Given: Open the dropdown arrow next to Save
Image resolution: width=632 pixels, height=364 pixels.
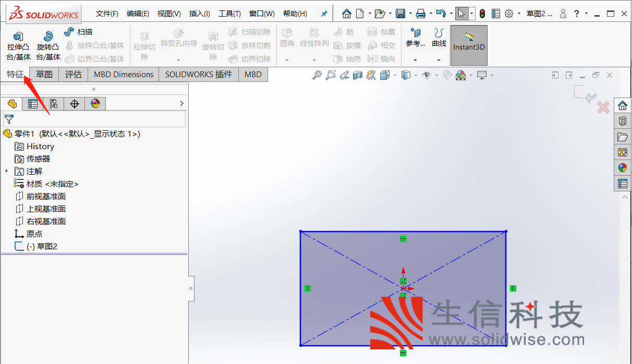Looking at the screenshot, I should click(410, 14).
